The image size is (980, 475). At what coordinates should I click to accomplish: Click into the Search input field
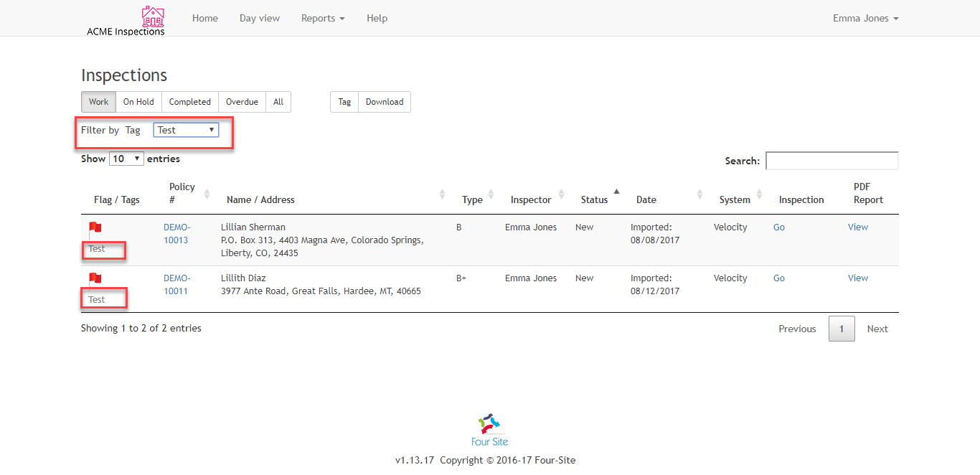coord(831,161)
